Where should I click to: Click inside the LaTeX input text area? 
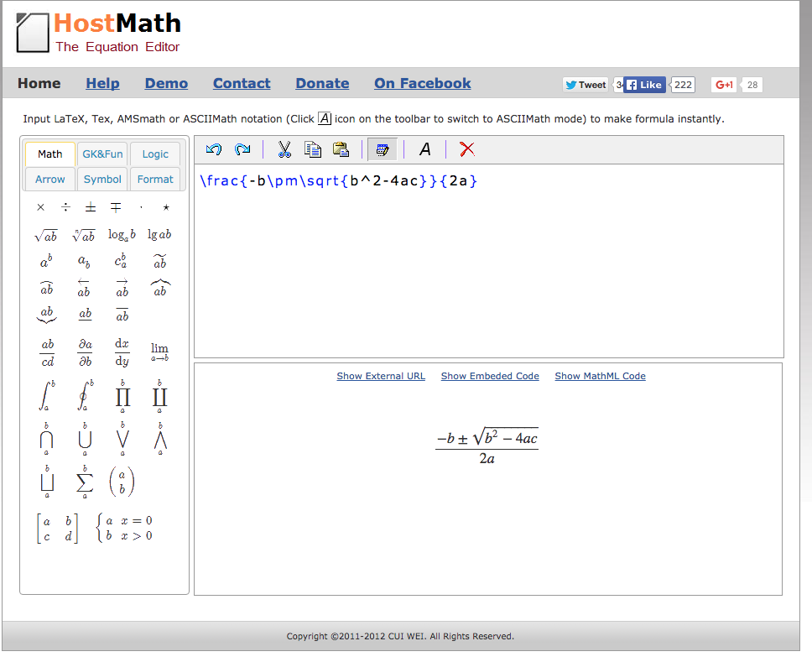[488, 268]
